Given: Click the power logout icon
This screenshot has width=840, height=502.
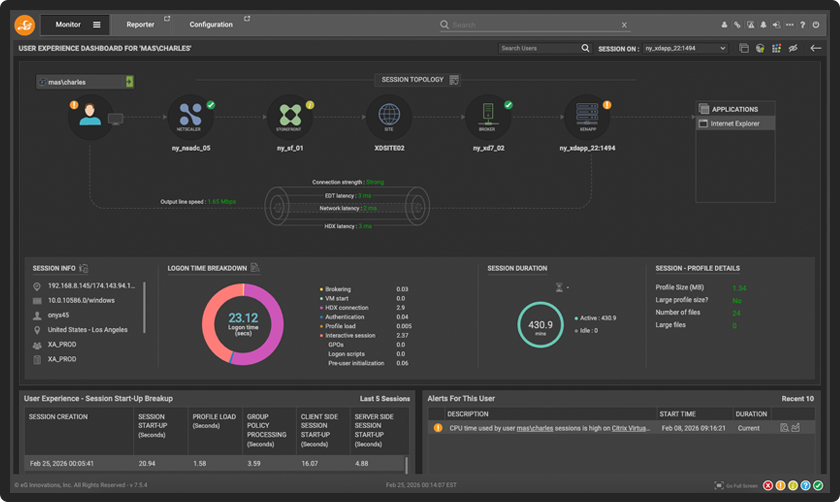Looking at the screenshot, I should [816, 25].
